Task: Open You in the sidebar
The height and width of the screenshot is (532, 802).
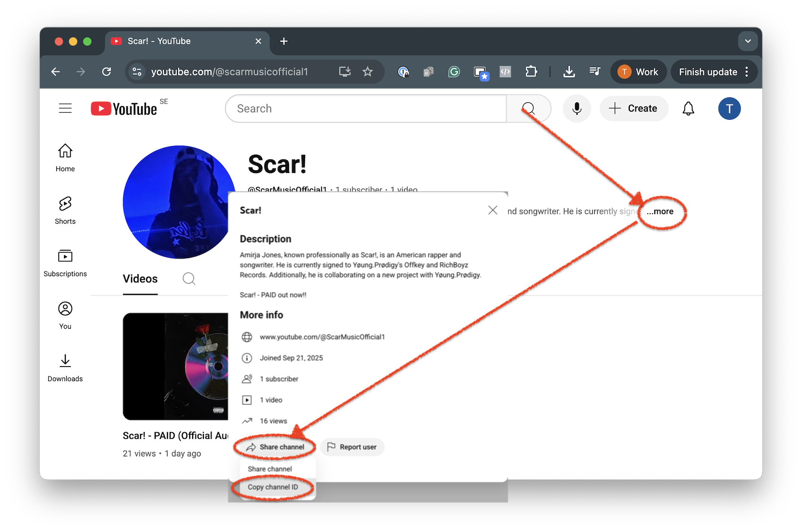Action: (x=65, y=315)
